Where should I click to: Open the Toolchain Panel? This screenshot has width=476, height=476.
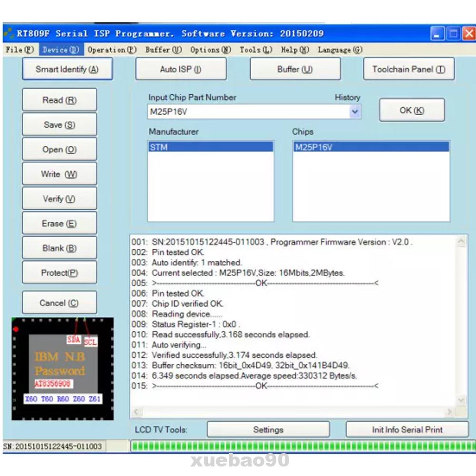[x=408, y=69]
